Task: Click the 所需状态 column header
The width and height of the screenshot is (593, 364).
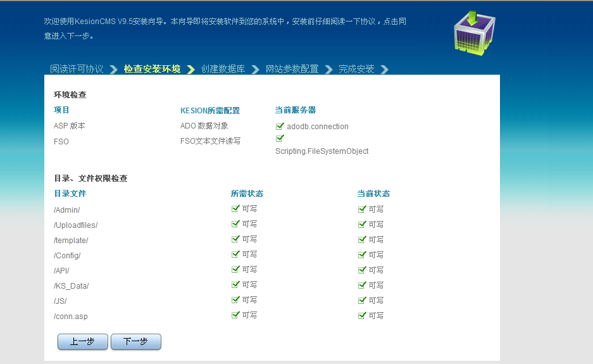Action: pyautogui.click(x=247, y=193)
